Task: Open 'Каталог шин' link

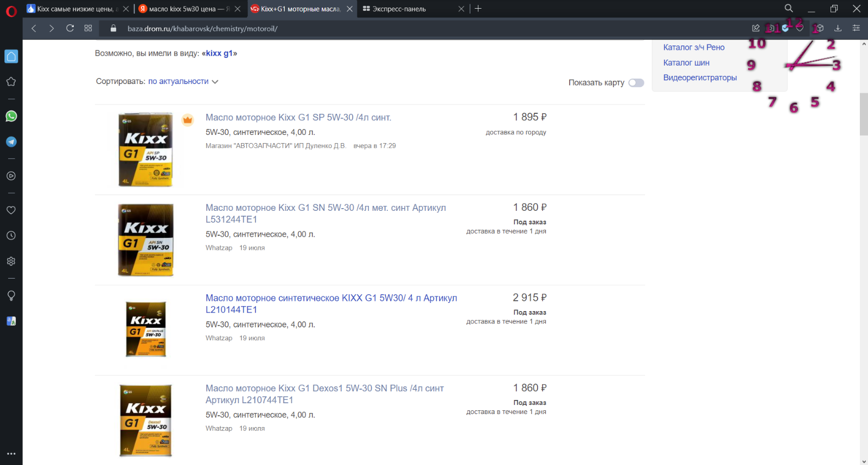Action: click(686, 62)
